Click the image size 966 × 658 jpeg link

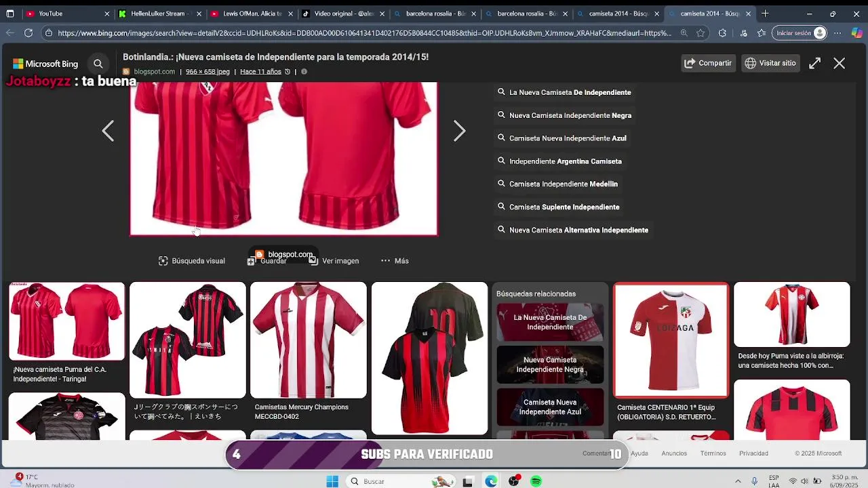click(x=208, y=72)
